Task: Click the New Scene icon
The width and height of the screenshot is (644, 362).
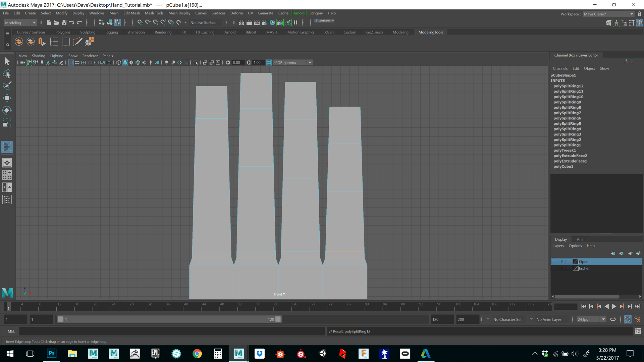Action: click(x=49, y=22)
